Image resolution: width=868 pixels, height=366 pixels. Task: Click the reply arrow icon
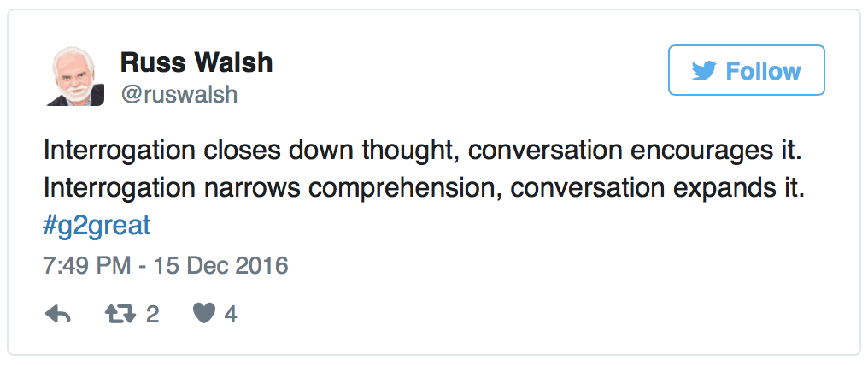[57, 315]
